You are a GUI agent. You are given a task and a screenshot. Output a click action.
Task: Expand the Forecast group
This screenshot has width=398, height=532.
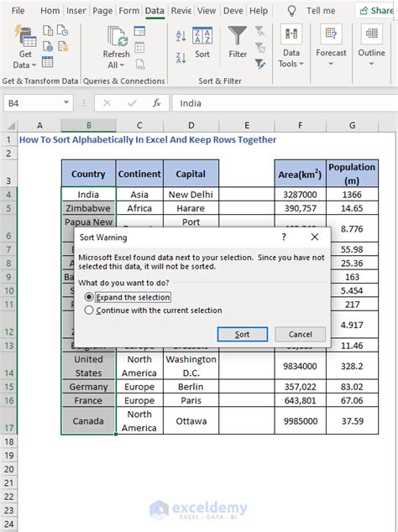coord(331,45)
